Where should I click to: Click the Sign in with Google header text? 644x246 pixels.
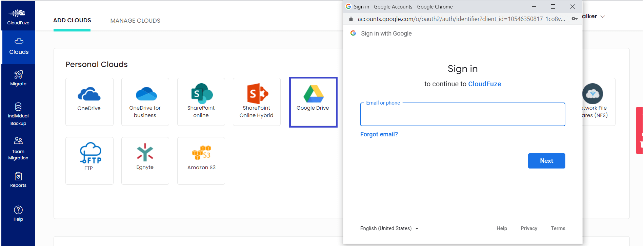tap(386, 33)
